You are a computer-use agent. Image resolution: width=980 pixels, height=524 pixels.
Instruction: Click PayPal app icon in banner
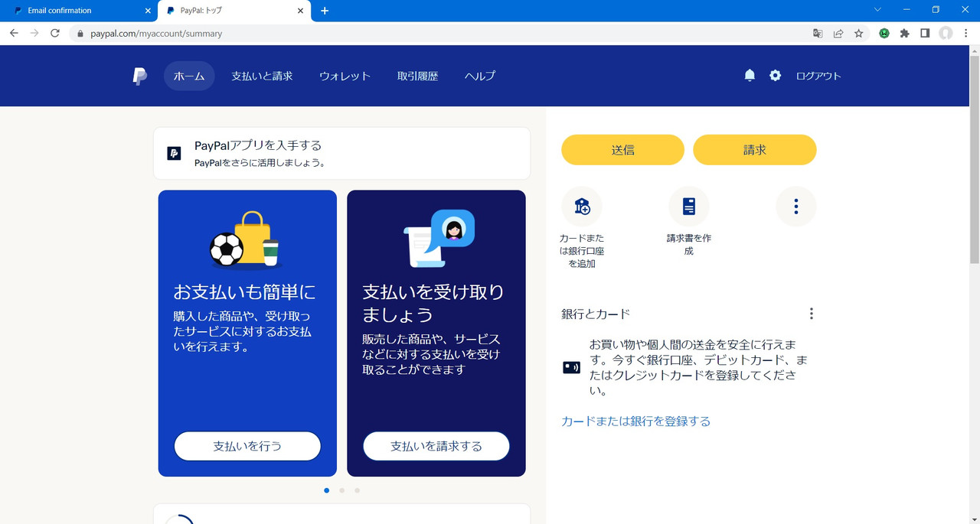point(174,153)
